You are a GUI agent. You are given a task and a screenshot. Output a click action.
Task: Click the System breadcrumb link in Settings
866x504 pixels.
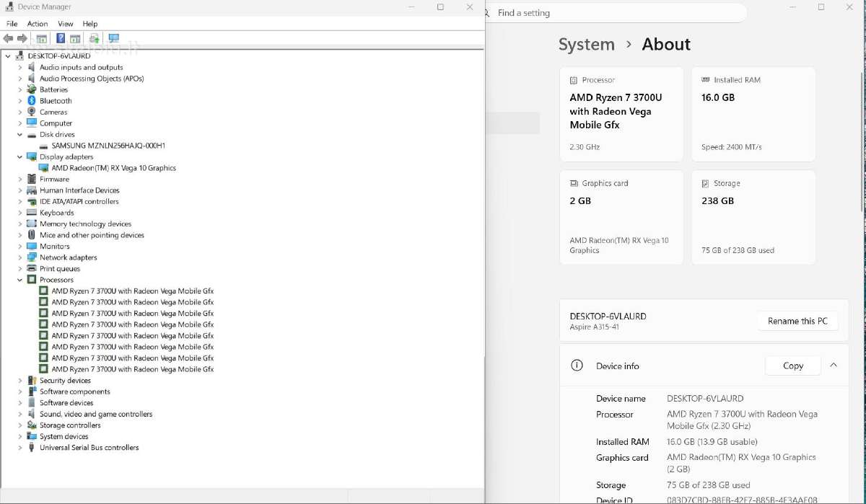click(587, 44)
